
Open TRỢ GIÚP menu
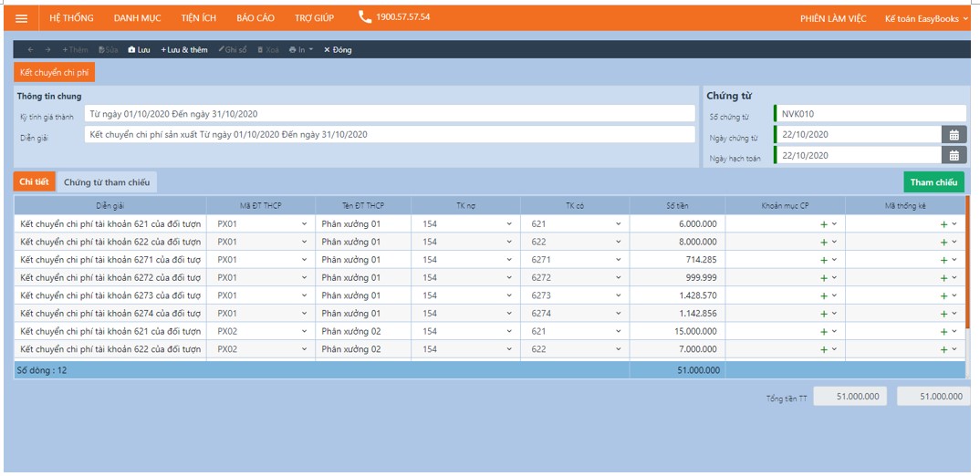315,18
